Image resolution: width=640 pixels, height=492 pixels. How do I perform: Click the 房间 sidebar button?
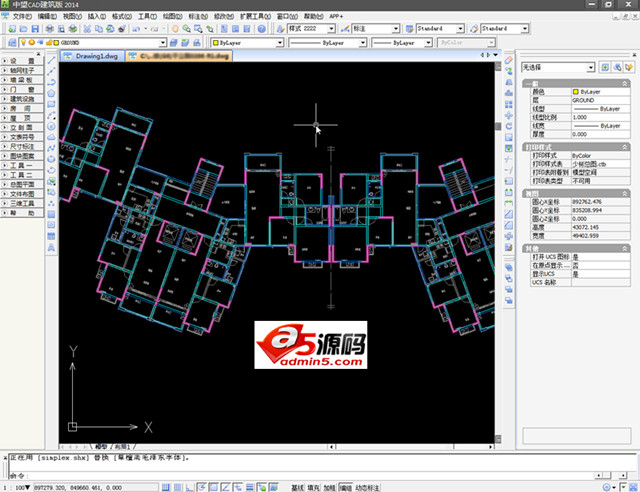coord(22,109)
